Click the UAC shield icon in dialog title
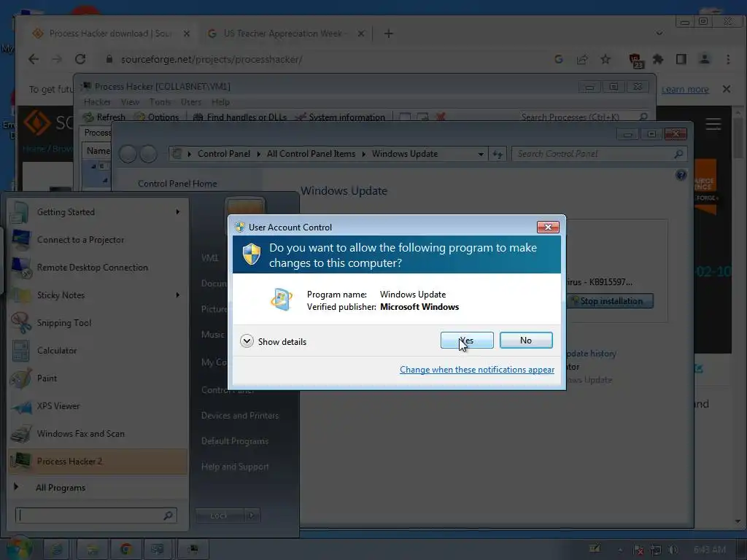The height and width of the screenshot is (560, 747). [239, 227]
